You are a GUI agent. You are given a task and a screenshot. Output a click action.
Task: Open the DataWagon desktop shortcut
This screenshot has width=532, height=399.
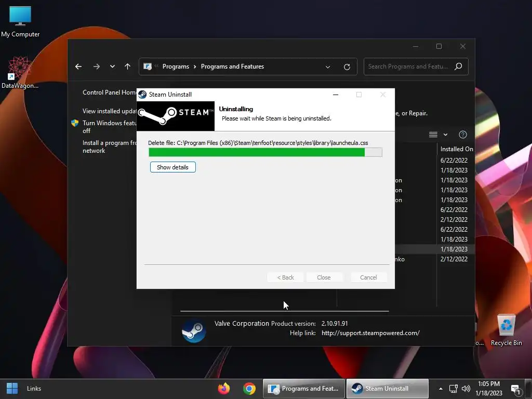tap(20, 73)
